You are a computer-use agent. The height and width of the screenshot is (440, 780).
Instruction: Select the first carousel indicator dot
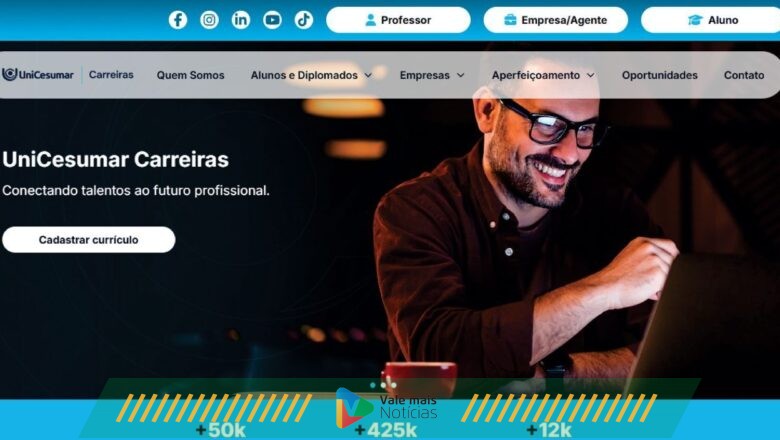373,385
